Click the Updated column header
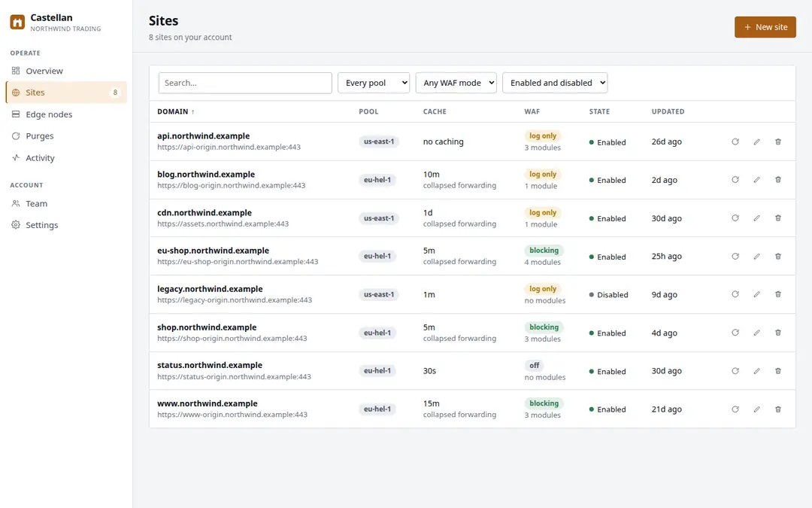Image resolution: width=812 pixels, height=508 pixels. pos(668,111)
